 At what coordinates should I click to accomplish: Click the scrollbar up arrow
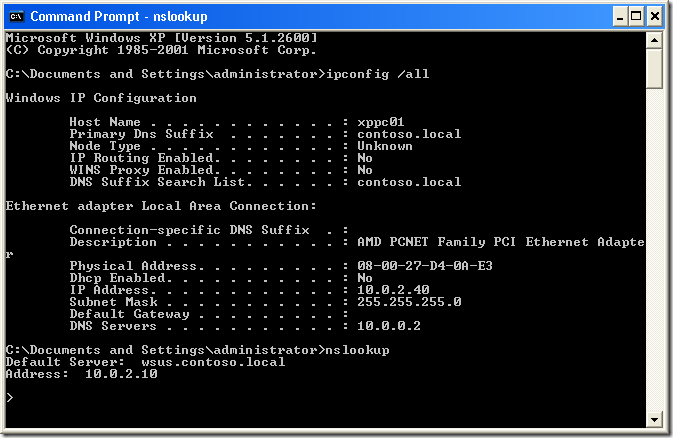pyautogui.click(x=654, y=40)
